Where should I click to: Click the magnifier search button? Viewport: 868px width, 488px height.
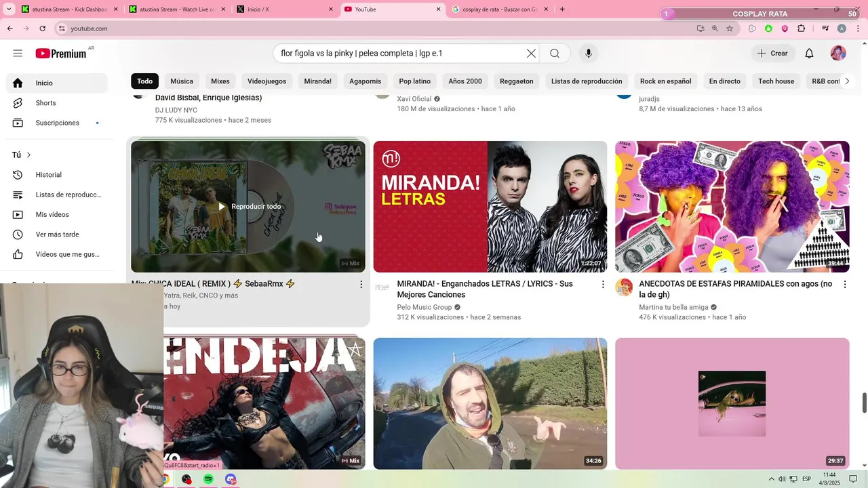555,54
